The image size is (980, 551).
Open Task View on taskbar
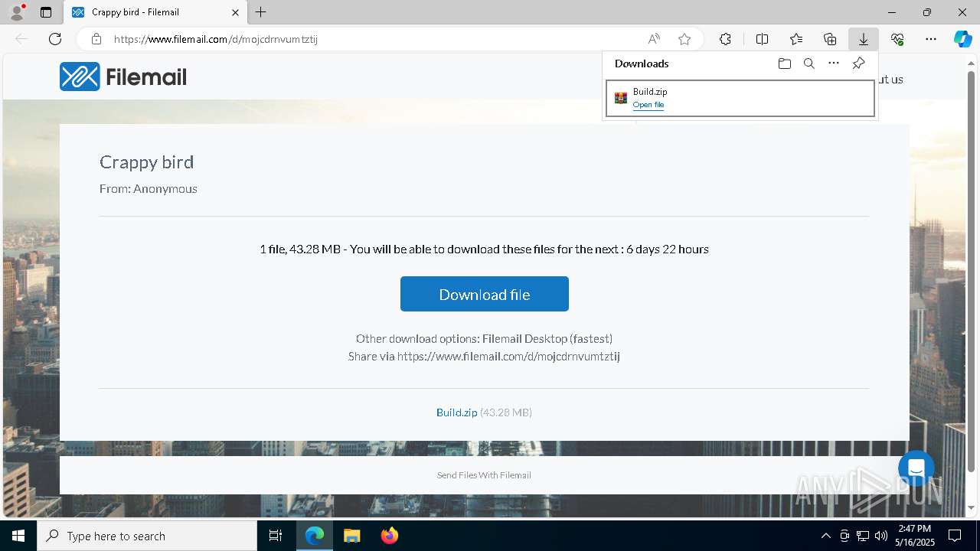[276, 536]
